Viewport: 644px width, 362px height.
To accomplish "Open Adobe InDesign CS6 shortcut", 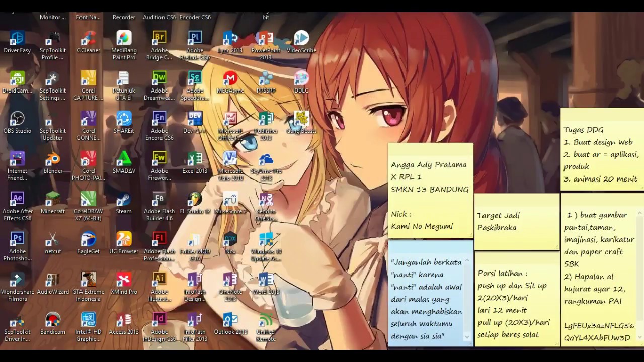I will pyautogui.click(x=159, y=327).
